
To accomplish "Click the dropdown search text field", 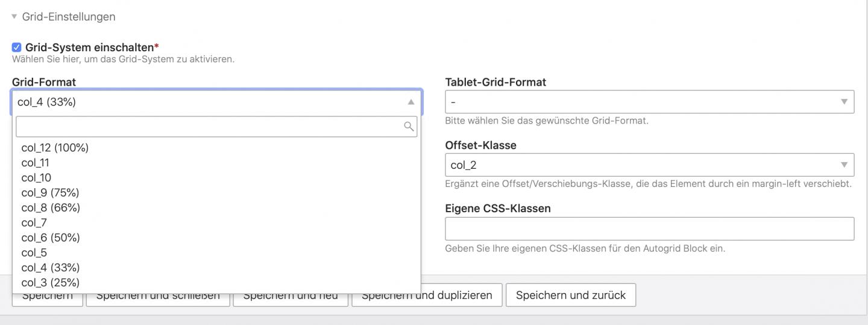I will (208, 126).
